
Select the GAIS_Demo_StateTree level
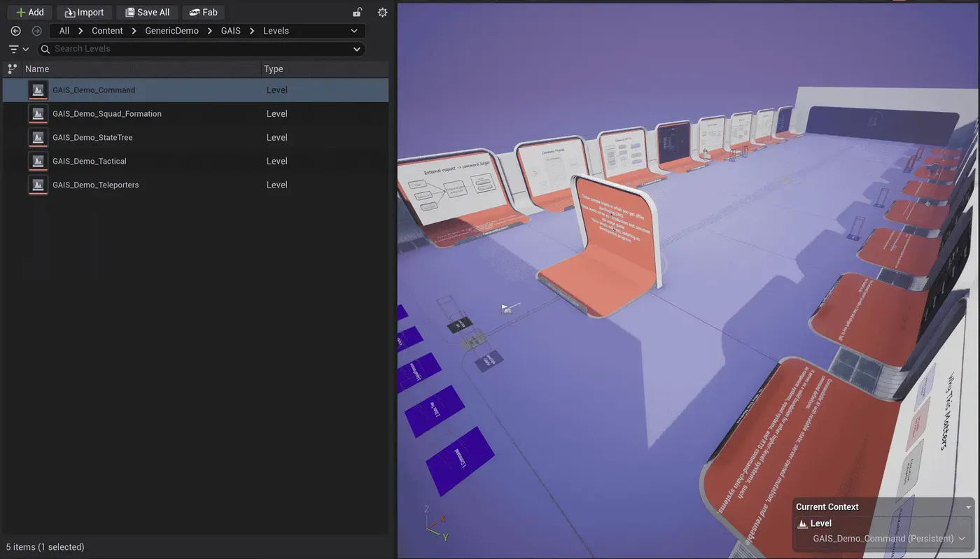(x=195, y=138)
